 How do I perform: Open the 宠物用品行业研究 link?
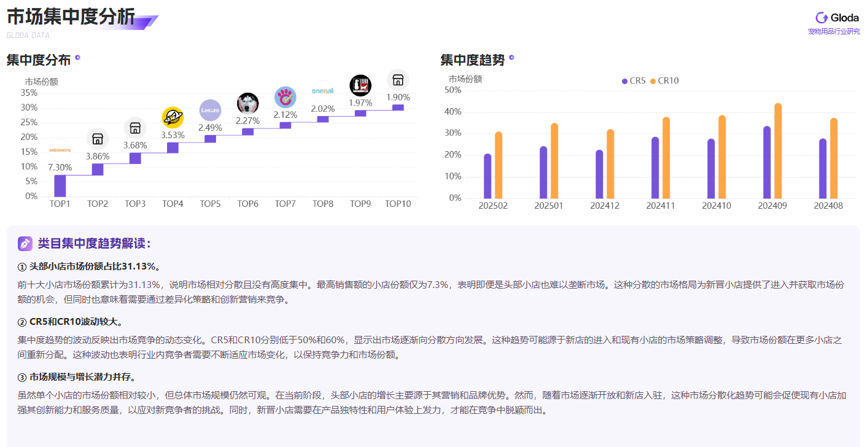point(833,30)
